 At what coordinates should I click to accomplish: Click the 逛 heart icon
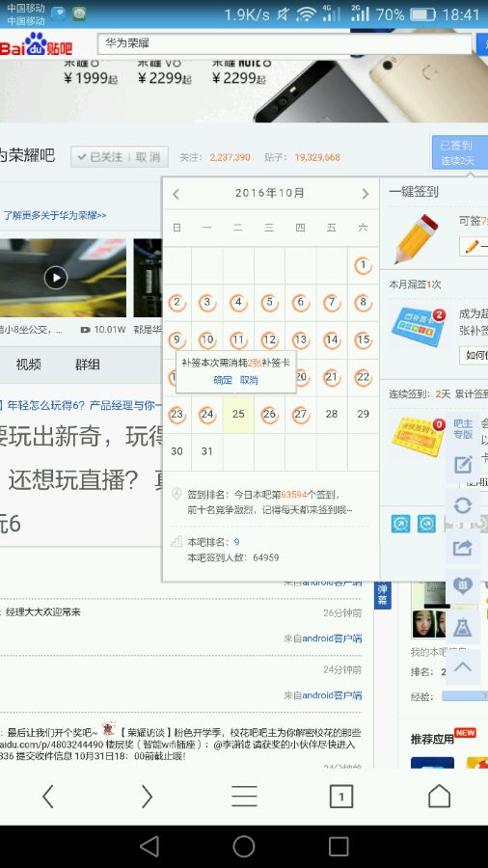[x=463, y=585]
